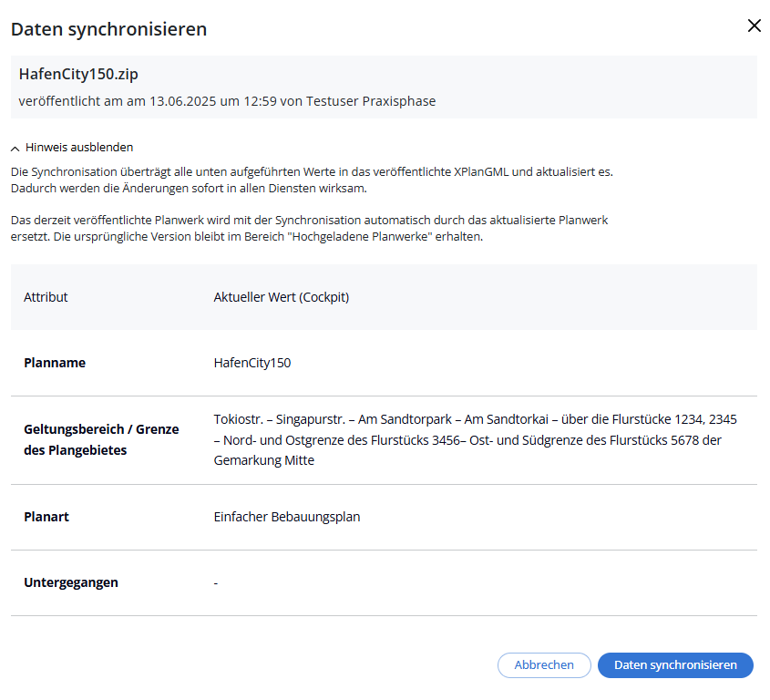Click the dash value in the Untergegangen row
This screenshot has height=700, width=770.
216,583
